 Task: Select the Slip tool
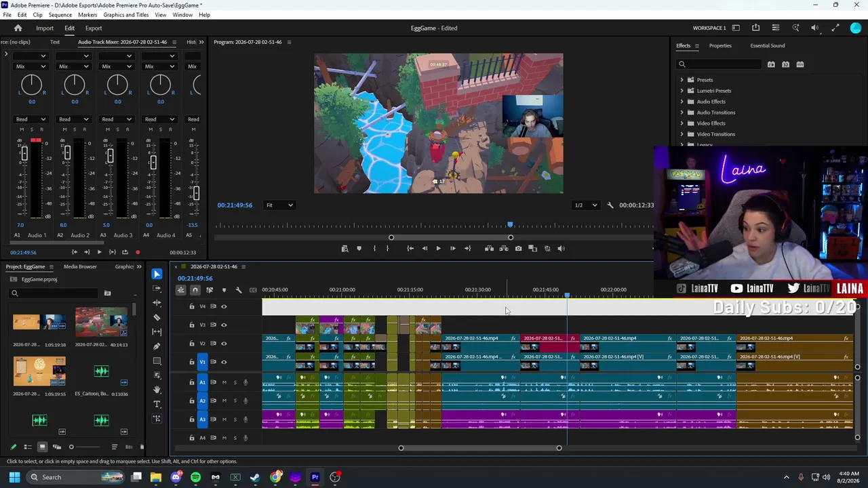pyautogui.click(x=157, y=331)
